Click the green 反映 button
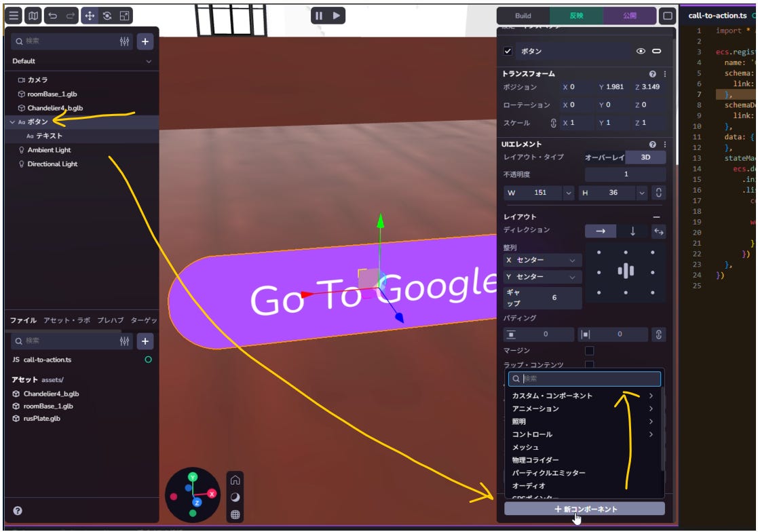 pyautogui.click(x=576, y=16)
